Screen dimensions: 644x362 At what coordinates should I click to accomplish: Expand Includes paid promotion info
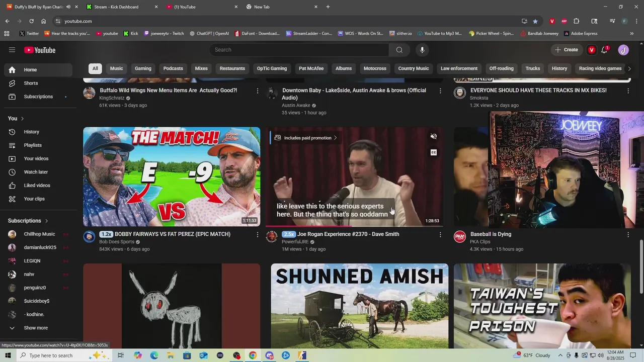coord(306,138)
